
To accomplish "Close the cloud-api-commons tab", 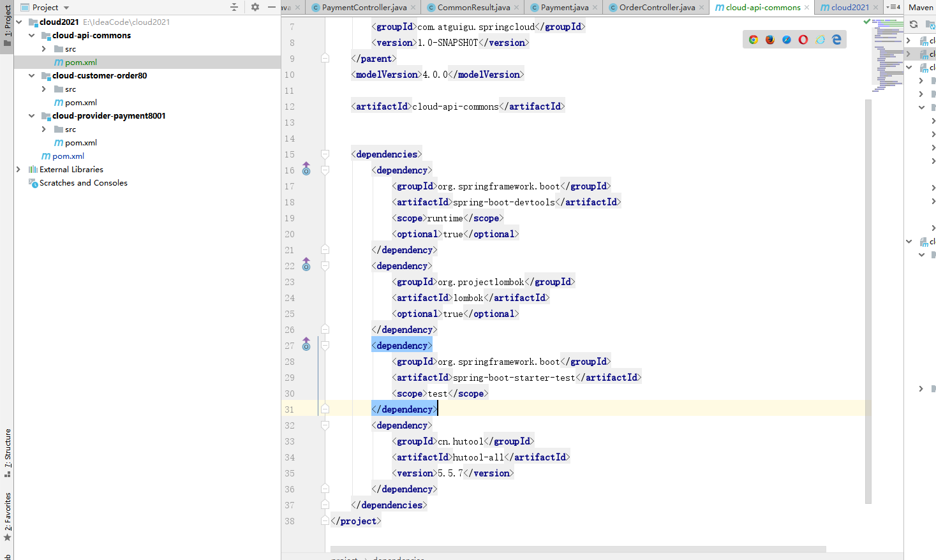I will pos(807,8).
